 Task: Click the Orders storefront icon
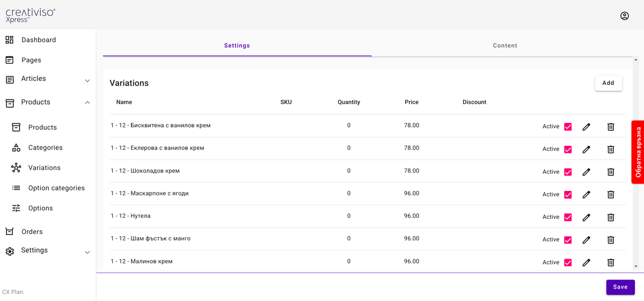(x=10, y=232)
